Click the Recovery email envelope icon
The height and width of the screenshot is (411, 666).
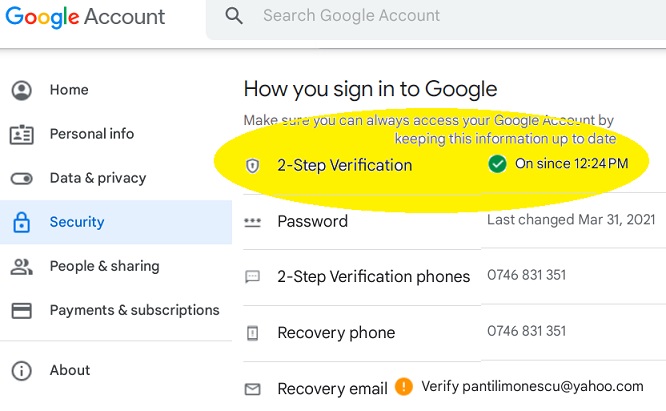point(252,388)
